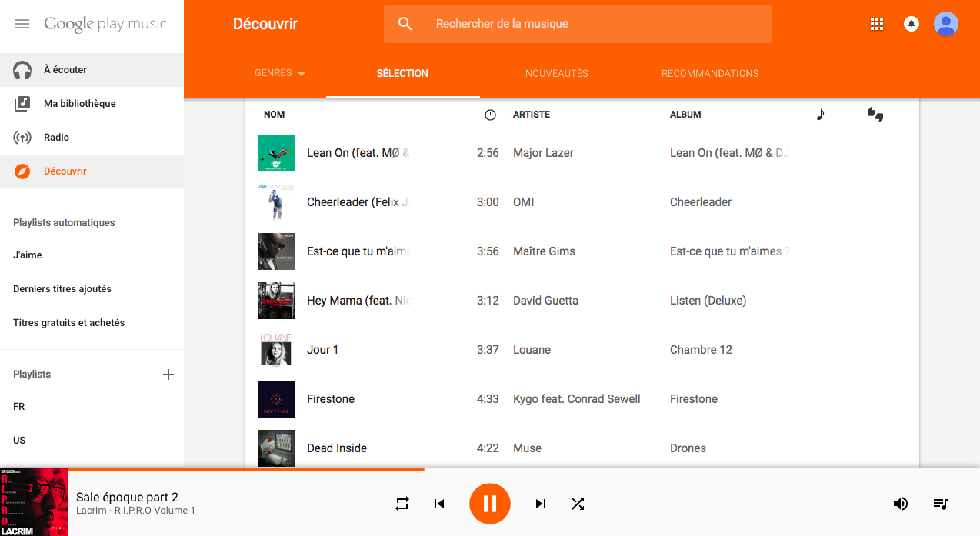Open artist Muse
Viewport: 980px width, 536px height.
528,448
